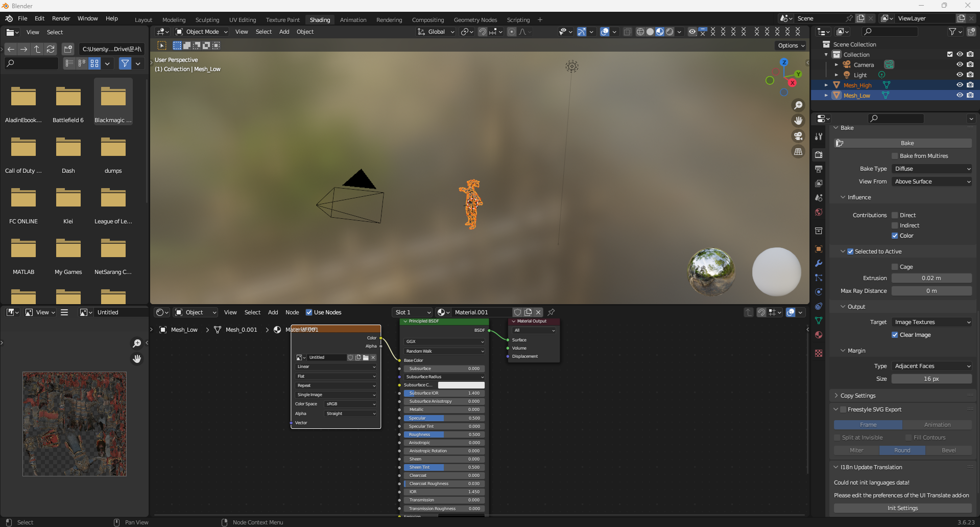Click the Init Settings button
The height and width of the screenshot is (527, 980).
903,508
